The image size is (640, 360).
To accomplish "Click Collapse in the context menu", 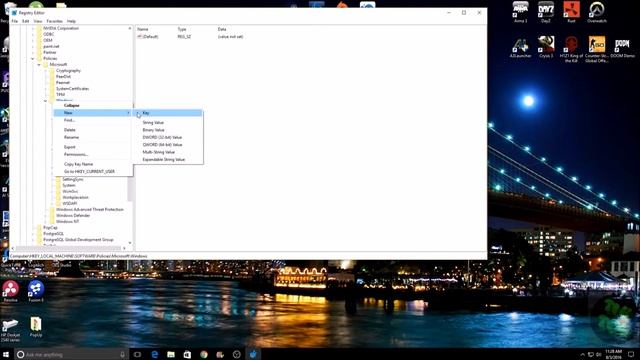I will (93, 105).
